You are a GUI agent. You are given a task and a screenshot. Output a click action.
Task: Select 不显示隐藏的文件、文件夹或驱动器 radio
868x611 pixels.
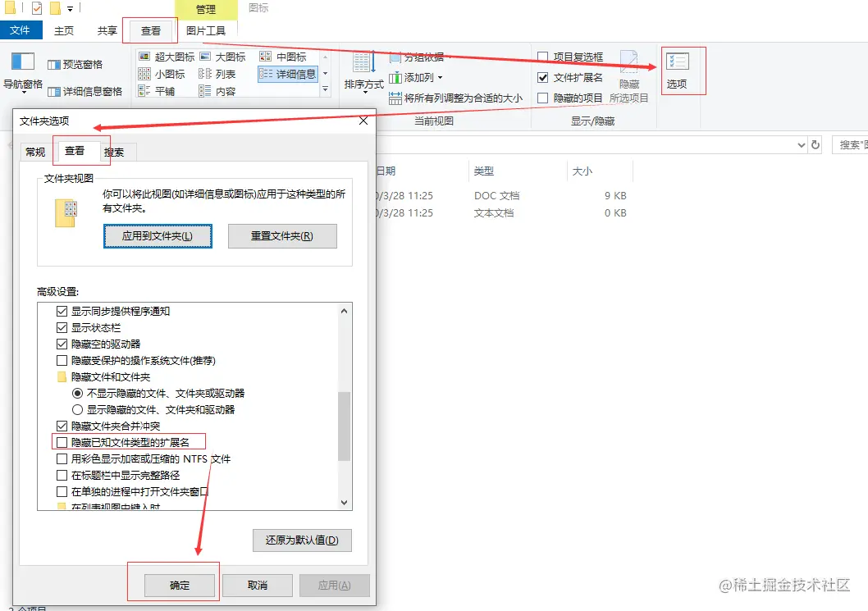point(77,393)
